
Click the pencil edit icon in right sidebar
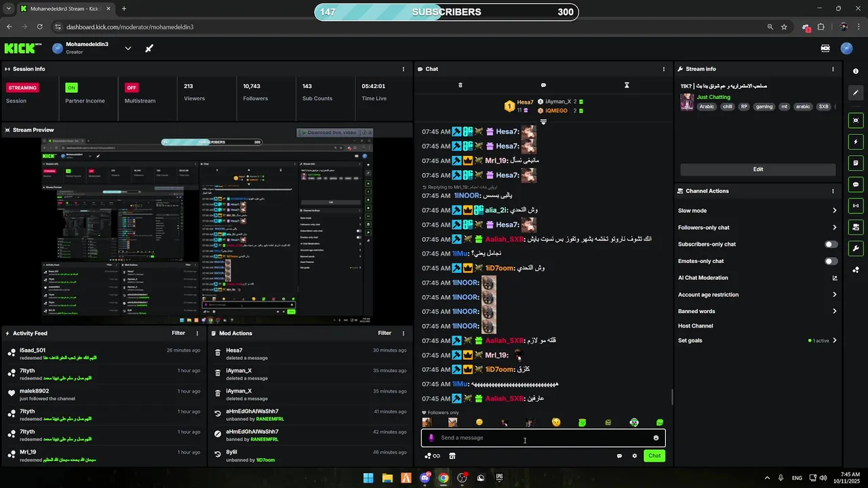(856, 92)
